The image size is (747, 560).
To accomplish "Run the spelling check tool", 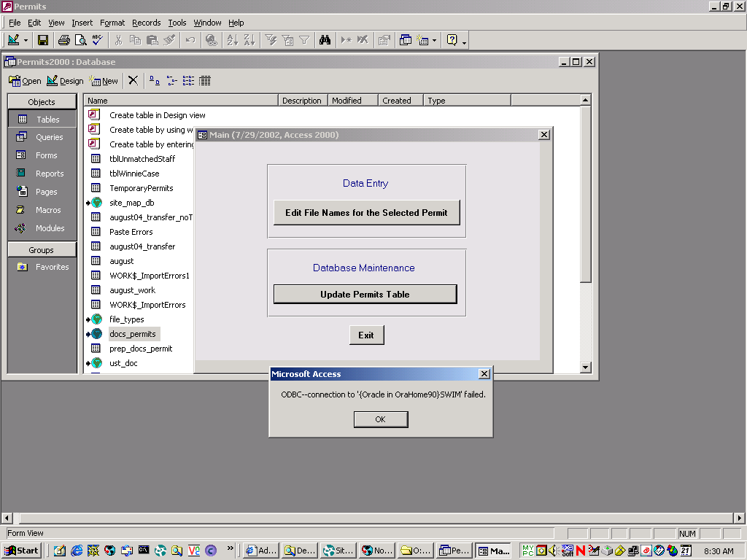I will coord(98,40).
